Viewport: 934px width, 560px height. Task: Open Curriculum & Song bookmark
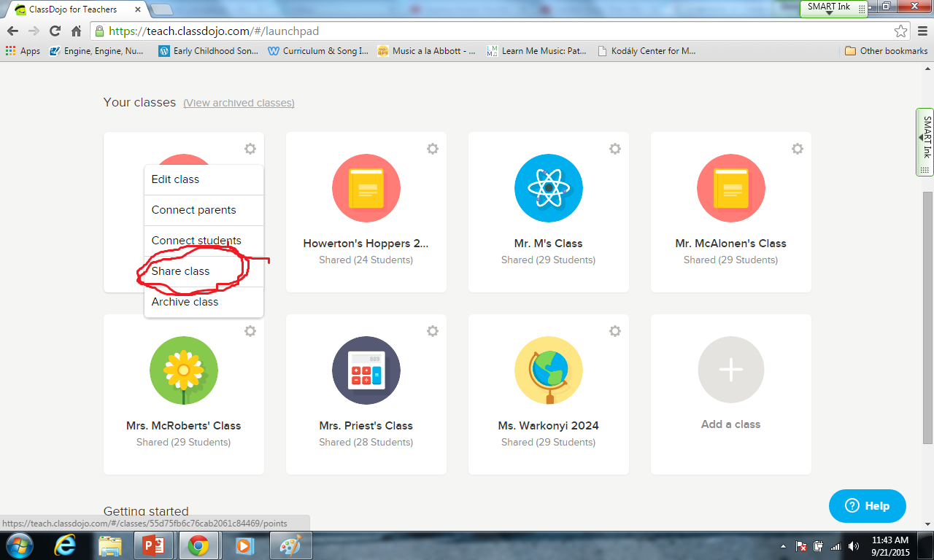click(x=319, y=51)
